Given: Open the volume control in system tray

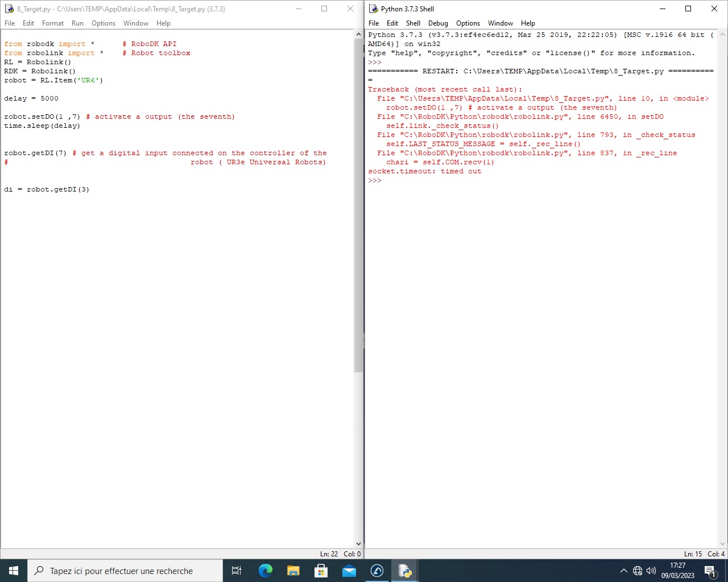Looking at the screenshot, I should coord(651,571).
